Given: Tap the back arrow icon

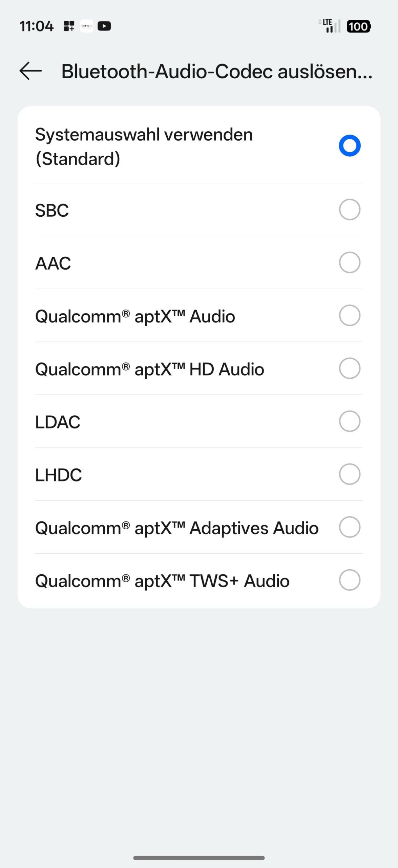Looking at the screenshot, I should (30, 71).
